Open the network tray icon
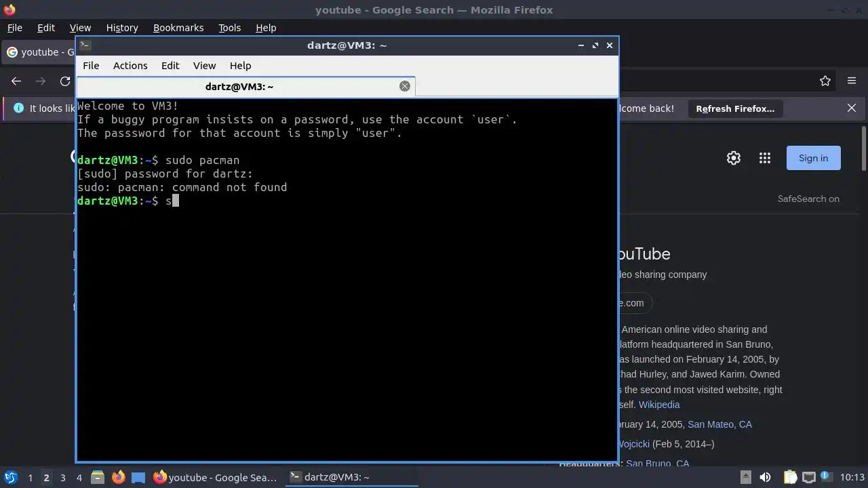This screenshot has height=488, width=868. pyautogui.click(x=808, y=477)
